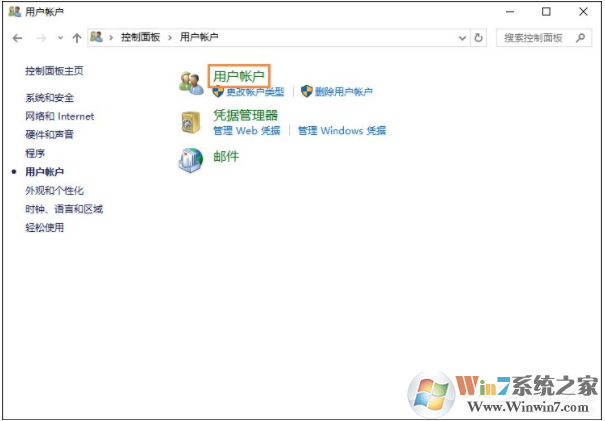Click the two-people user accounts icon
This screenshot has width=605, height=421.
tap(191, 83)
